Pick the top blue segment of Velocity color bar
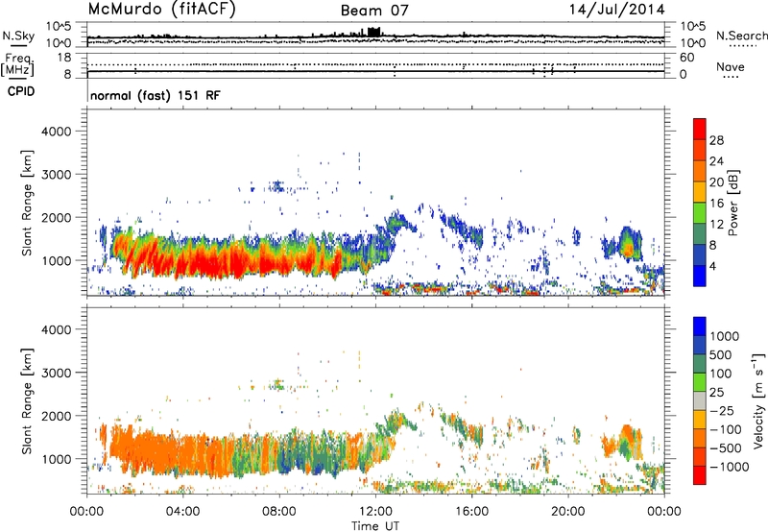Viewport: 768px width, 532px height. pos(700,326)
